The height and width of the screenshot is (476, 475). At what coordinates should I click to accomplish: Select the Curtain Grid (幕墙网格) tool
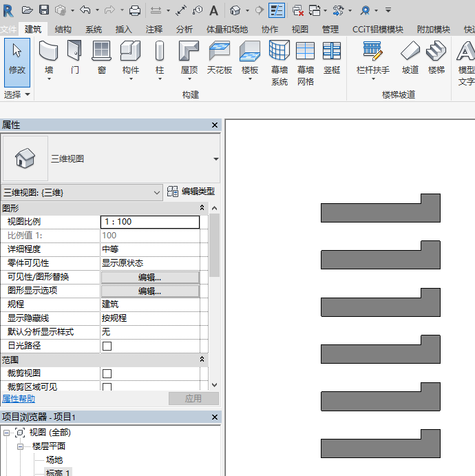306,63
